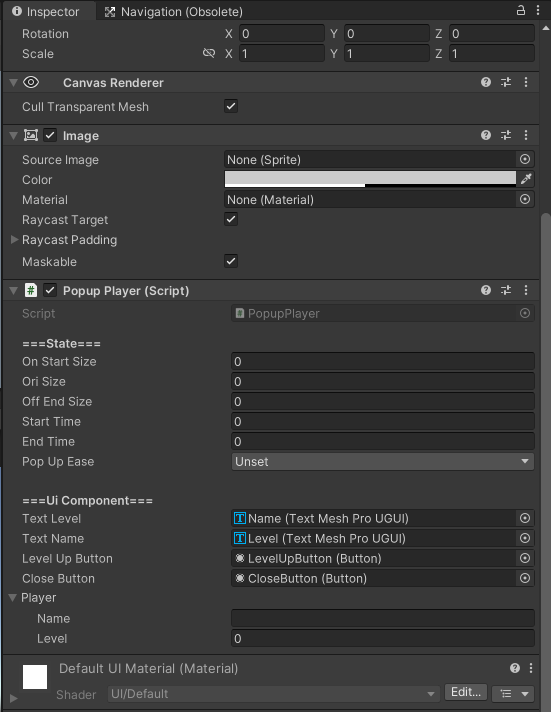Click the Rotation X field

point(282,34)
